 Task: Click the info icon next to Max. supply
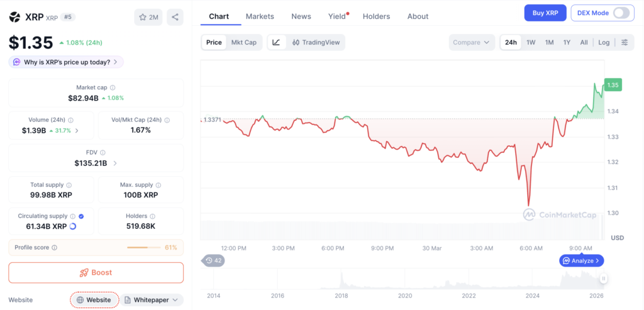click(x=158, y=185)
